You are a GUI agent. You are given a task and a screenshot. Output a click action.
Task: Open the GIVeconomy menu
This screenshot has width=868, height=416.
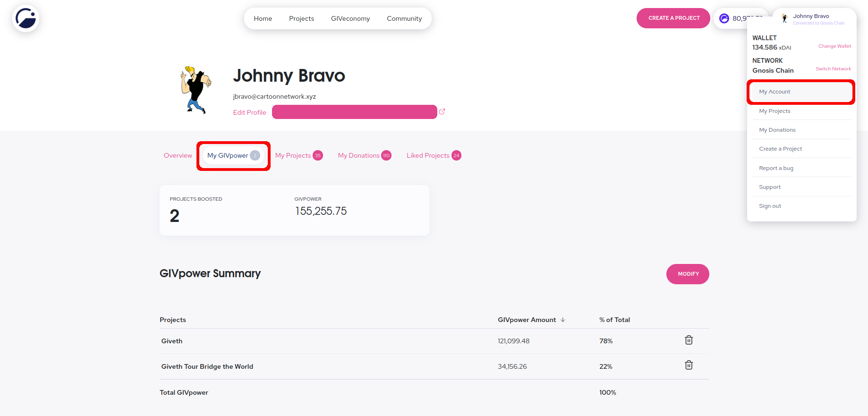350,18
